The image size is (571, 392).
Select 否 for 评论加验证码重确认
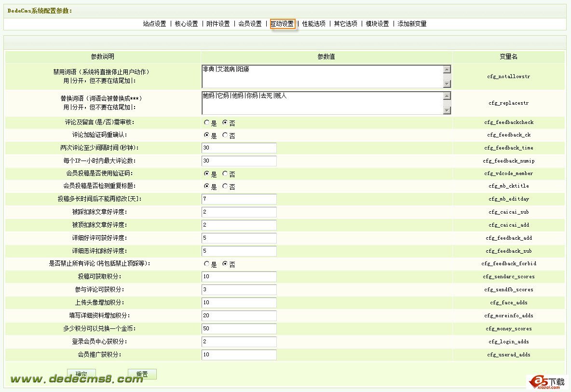click(x=225, y=135)
